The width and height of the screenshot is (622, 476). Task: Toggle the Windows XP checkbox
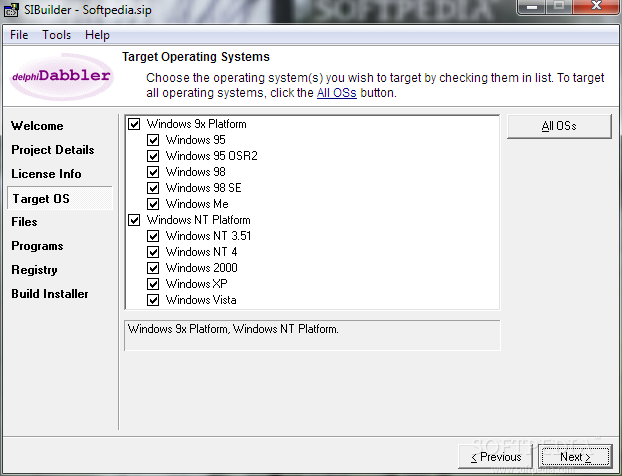[x=153, y=284]
